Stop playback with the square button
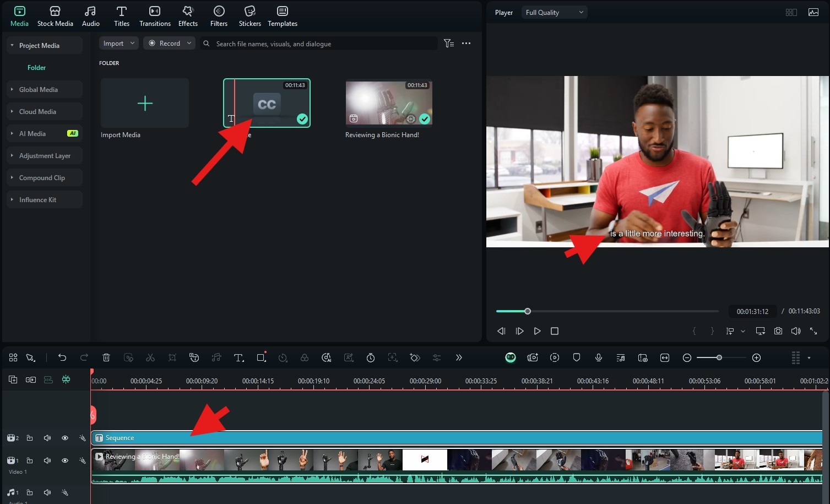 click(x=555, y=331)
